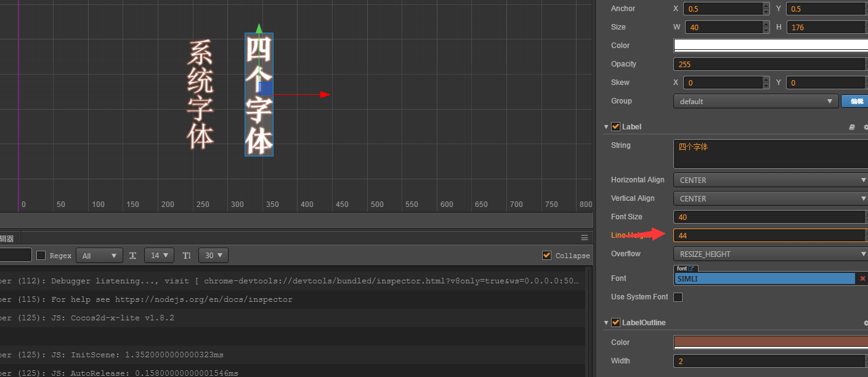
Task: Click the 'Line Height' property label
Action: [x=631, y=235]
